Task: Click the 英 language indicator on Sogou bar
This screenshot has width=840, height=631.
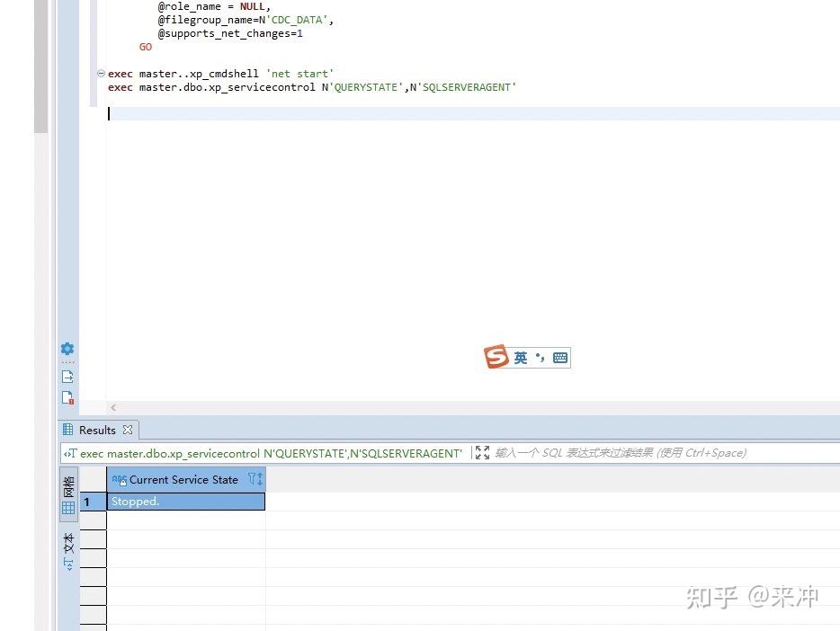Action: [520, 357]
